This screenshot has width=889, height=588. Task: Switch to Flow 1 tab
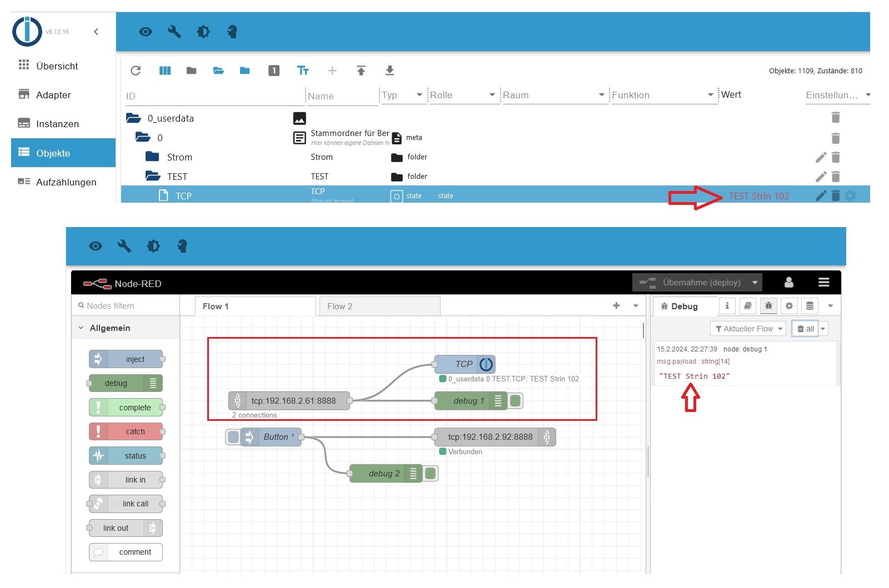pos(256,306)
